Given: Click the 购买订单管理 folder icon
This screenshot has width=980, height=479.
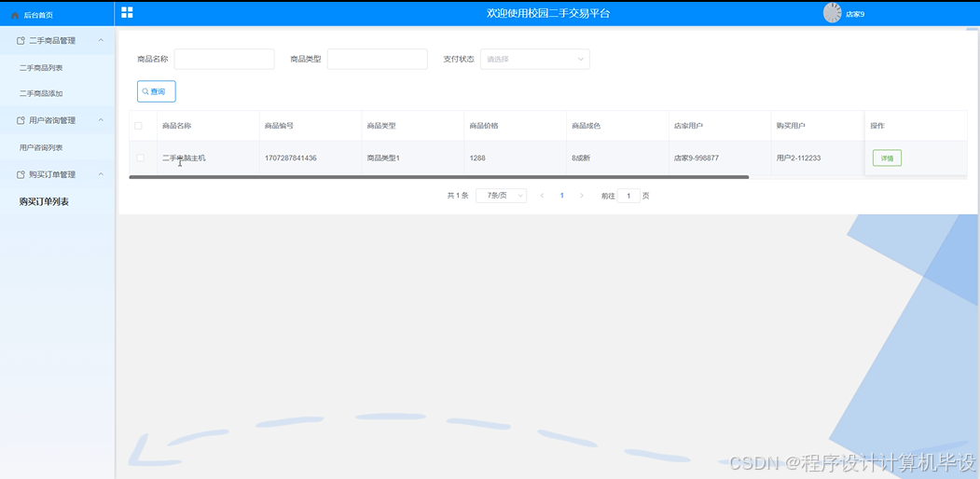Looking at the screenshot, I should 21,175.
